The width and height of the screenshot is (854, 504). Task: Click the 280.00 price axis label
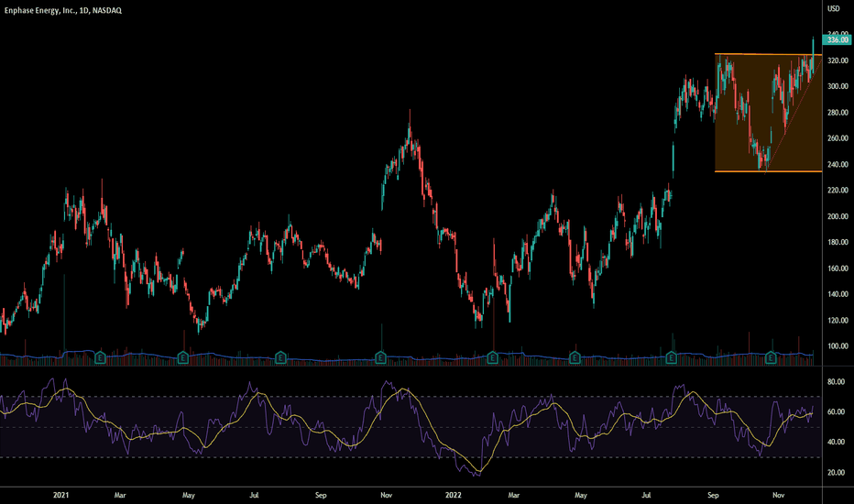(x=838, y=112)
